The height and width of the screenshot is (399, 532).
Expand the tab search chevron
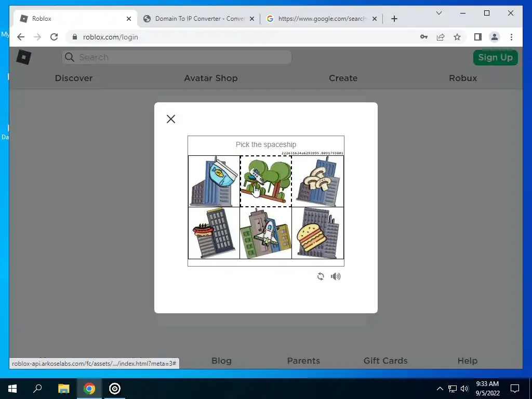coord(438,13)
